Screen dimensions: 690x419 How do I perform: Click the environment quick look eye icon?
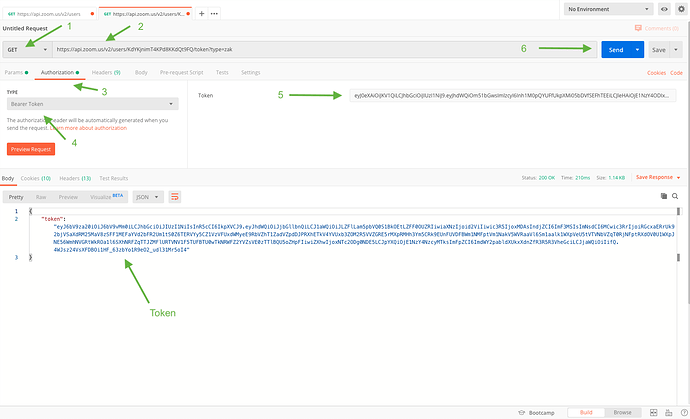pos(664,9)
